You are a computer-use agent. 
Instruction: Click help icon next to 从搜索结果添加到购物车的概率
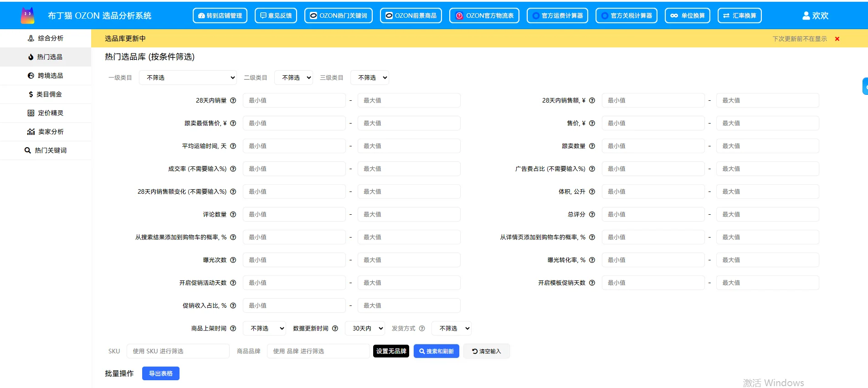click(x=233, y=237)
